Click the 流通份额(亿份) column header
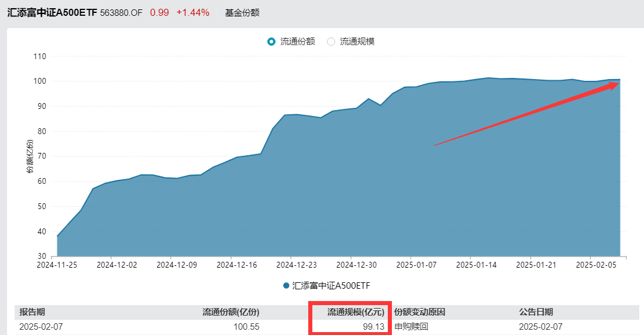The height and width of the screenshot is (335, 644). coord(231,312)
